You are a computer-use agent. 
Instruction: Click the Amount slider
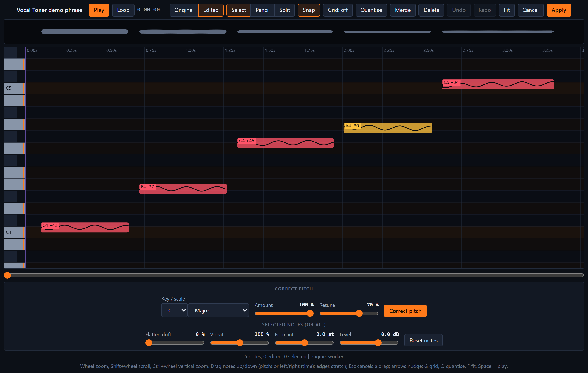(284, 313)
